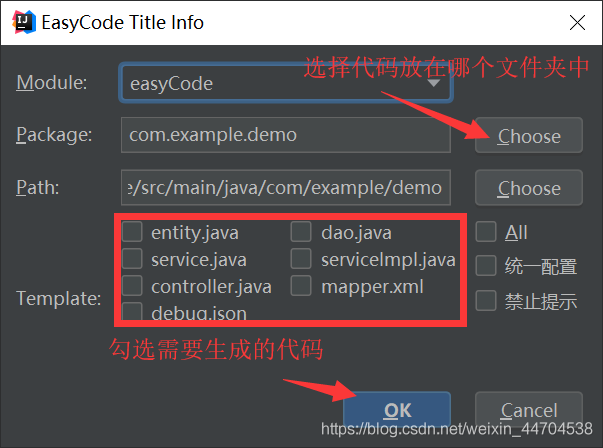Screen dimensions: 603x448
Task: Enable the All checkbox
Action: click(x=486, y=231)
